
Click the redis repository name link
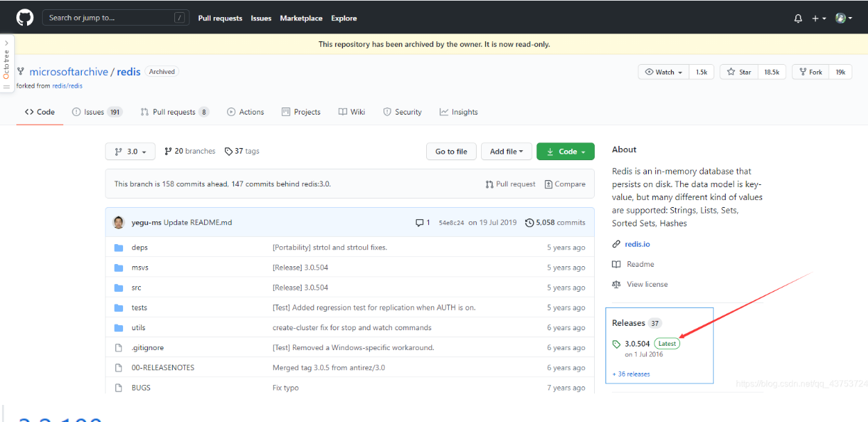click(129, 72)
